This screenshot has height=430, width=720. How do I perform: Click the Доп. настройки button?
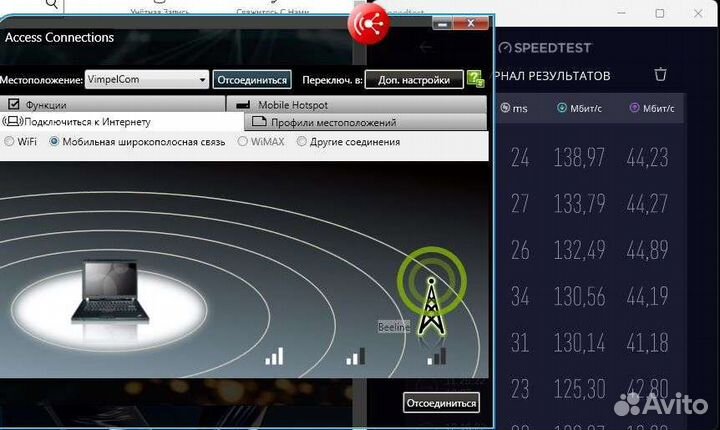coord(414,80)
